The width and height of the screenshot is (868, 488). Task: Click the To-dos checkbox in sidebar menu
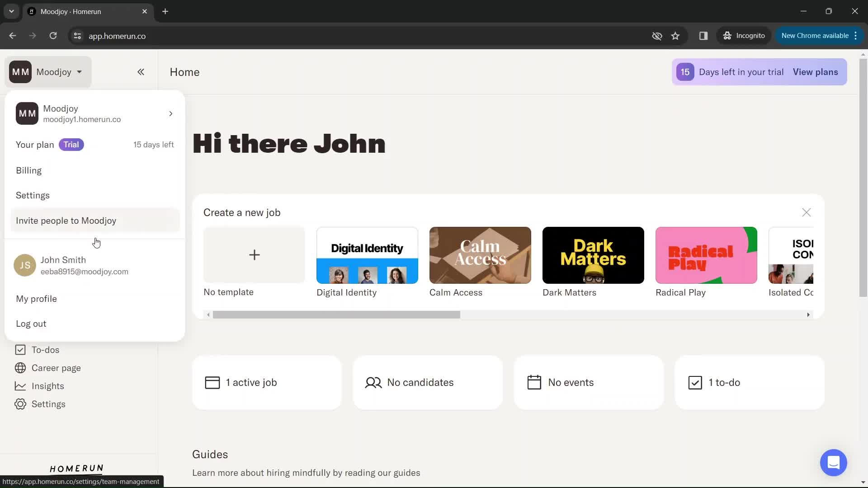coord(20,350)
